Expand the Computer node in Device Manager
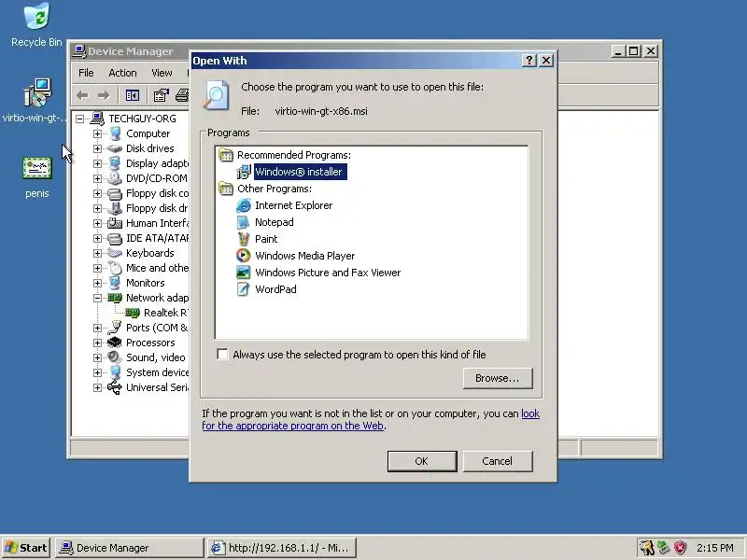The image size is (747, 560). coord(97,133)
